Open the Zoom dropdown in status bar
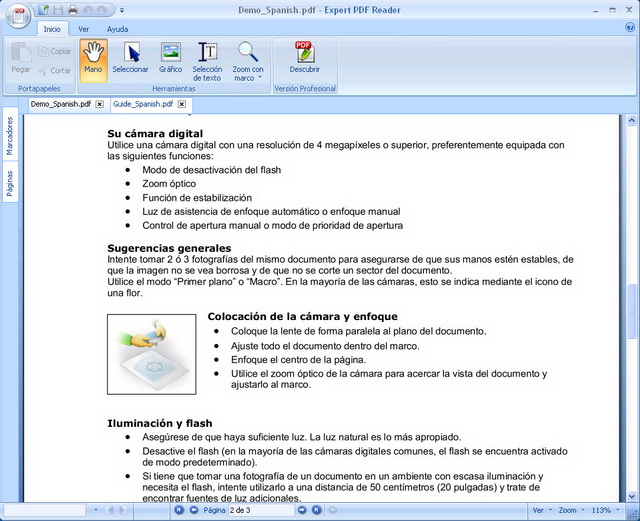The image size is (640, 521). tap(571, 510)
